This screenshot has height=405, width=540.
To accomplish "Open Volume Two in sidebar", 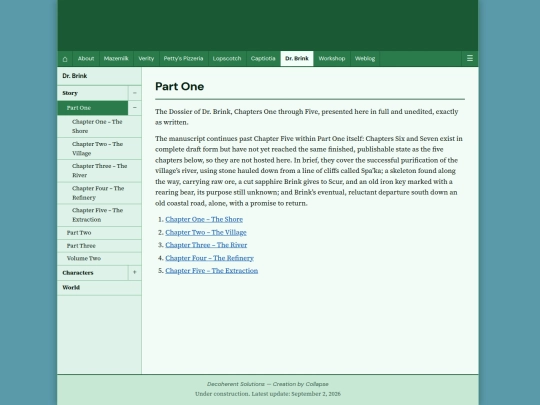I will point(99,258).
